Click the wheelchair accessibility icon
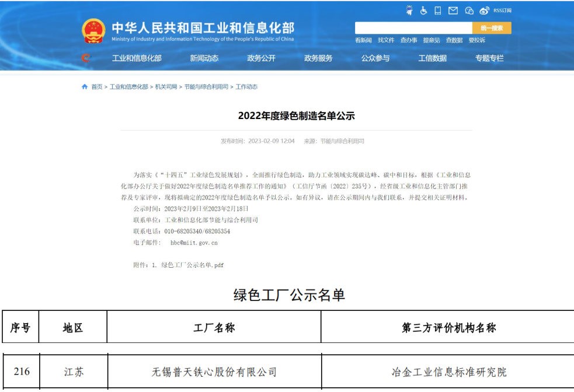Image resolution: width=574 pixels, height=392 pixels. [423, 10]
